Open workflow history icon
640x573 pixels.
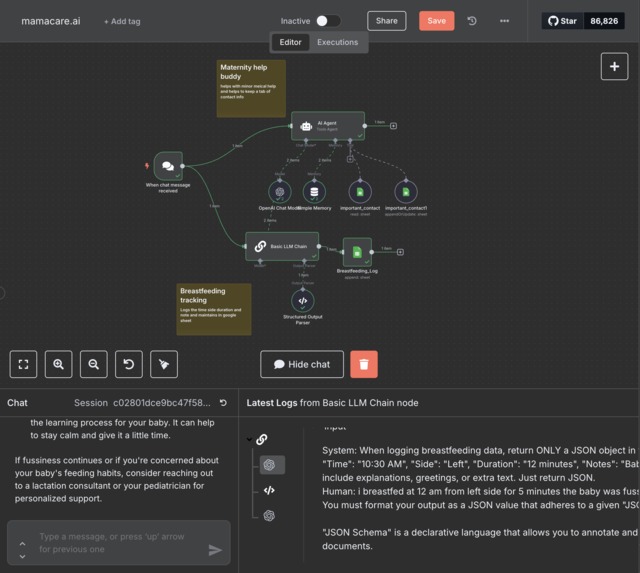[x=472, y=21]
